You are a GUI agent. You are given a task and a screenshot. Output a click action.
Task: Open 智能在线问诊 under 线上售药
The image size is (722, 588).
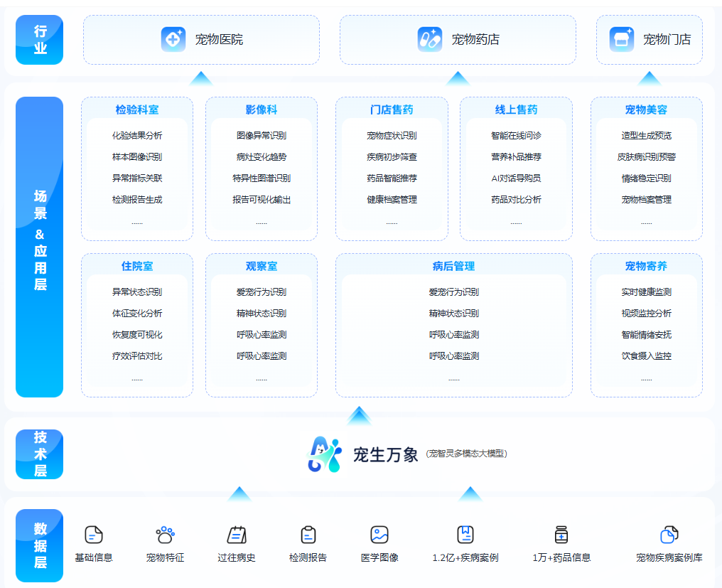pos(516,136)
